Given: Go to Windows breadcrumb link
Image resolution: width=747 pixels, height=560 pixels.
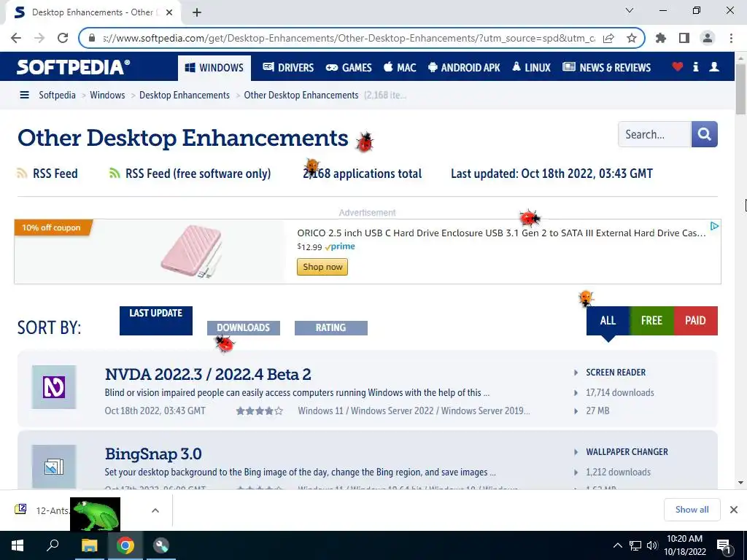Looking at the screenshot, I should [107, 95].
